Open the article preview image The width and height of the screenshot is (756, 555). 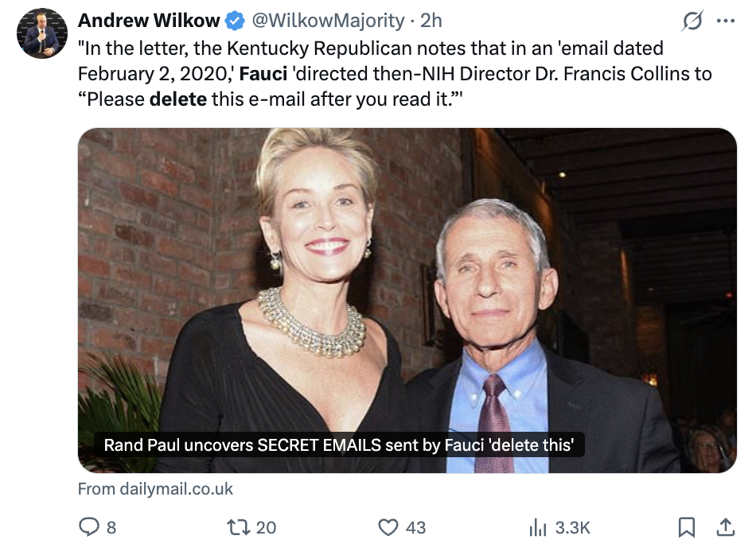click(407, 278)
